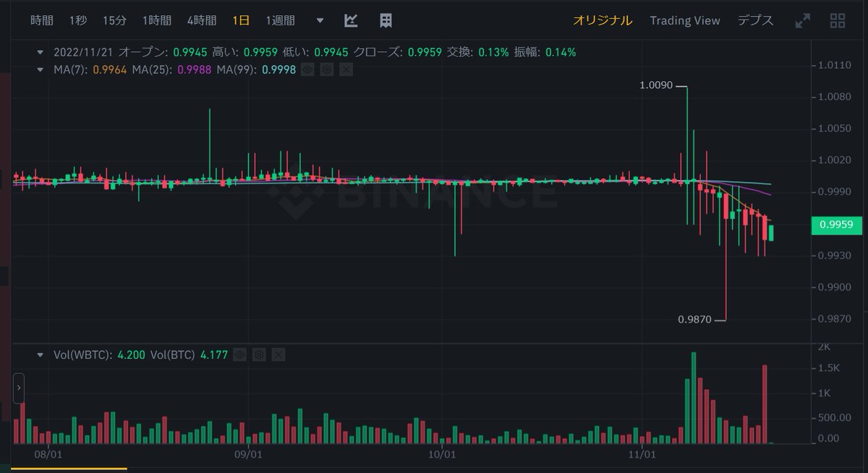The image size is (868, 473).
Task: Click the 09/01 date axis label
Action: pos(247,455)
